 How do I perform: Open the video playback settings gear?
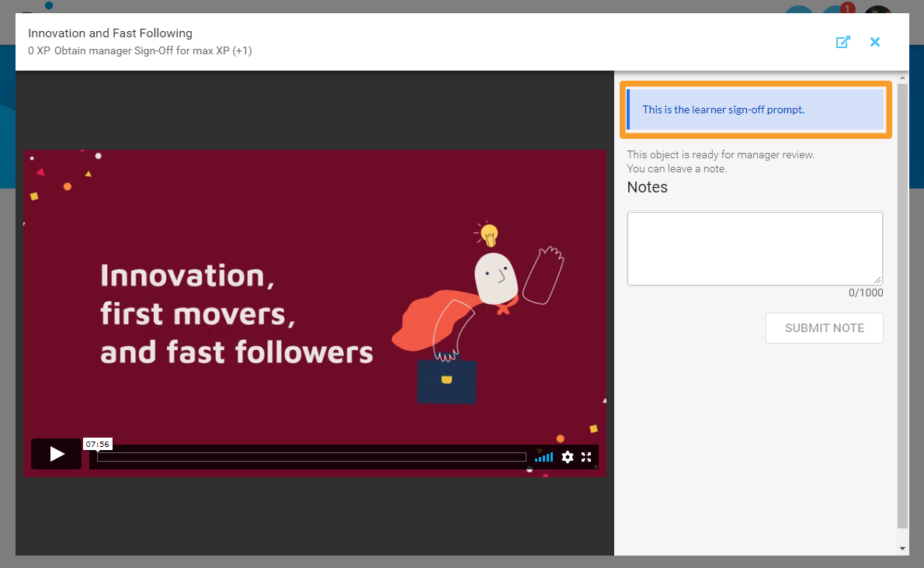click(568, 457)
